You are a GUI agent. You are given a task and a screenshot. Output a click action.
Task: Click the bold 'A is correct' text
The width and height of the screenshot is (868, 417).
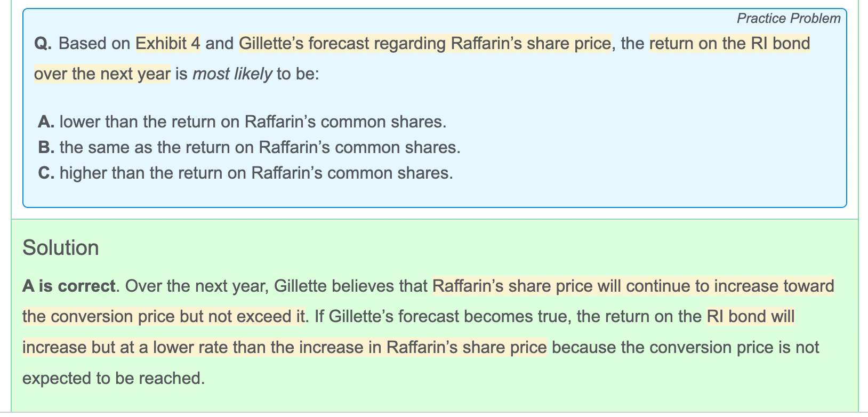point(69,286)
